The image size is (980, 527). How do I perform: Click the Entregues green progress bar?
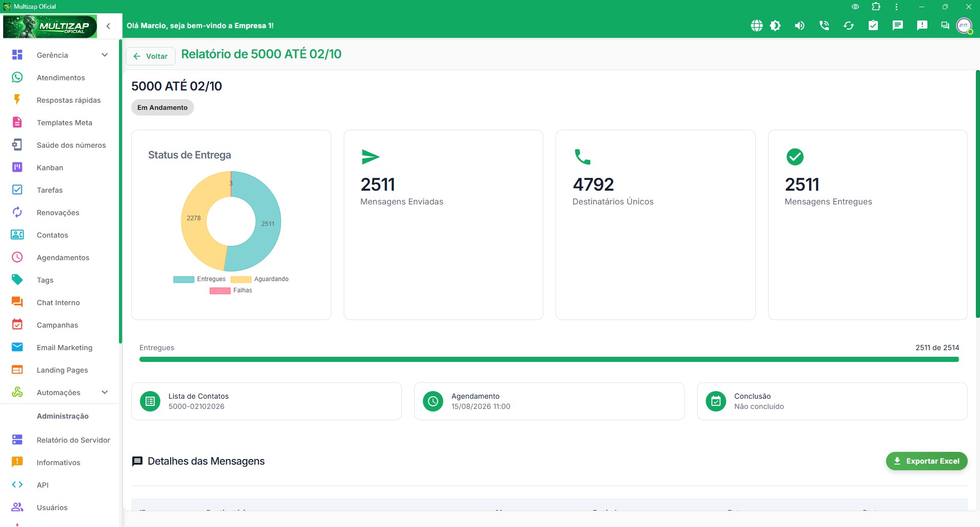tap(549, 359)
